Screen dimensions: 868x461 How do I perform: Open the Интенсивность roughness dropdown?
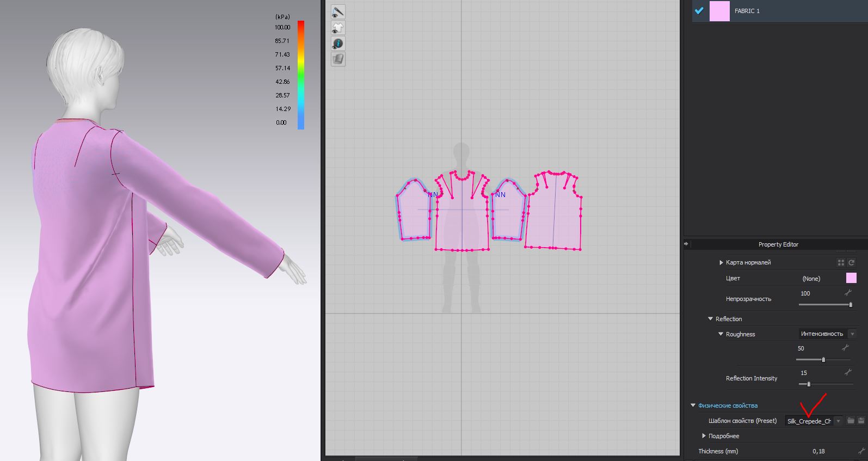click(x=827, y=334)
